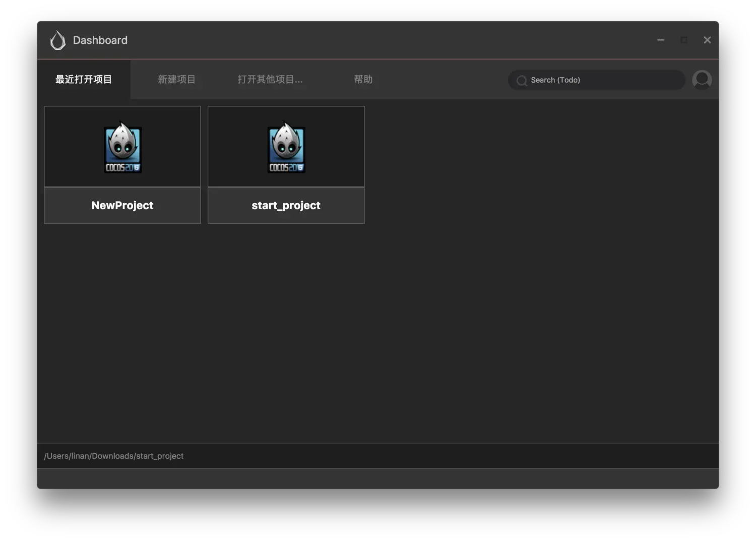Open the user account avatar icon

[x=702, y=80]
